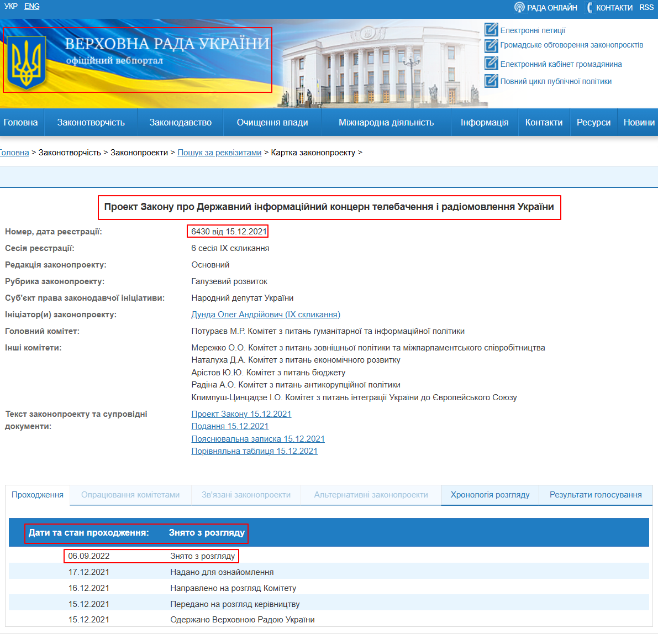This screenshot has width=658, height=644.
Task: Open the Контакти main menu item
Action: tap(544, 122)
